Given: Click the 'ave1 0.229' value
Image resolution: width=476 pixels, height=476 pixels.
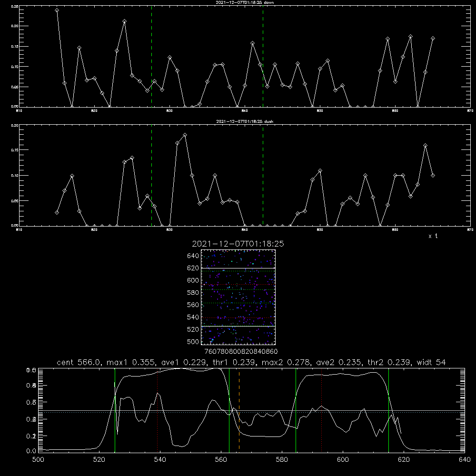Looking at the screenshot, I should [x=186, y=362].
